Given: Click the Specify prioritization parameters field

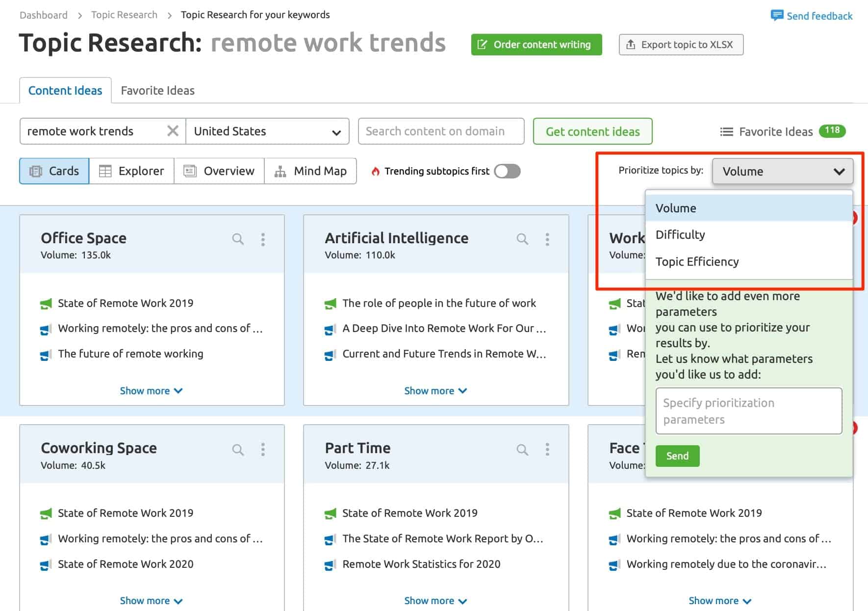Looking at the screenshot, I should click(748, 411).
